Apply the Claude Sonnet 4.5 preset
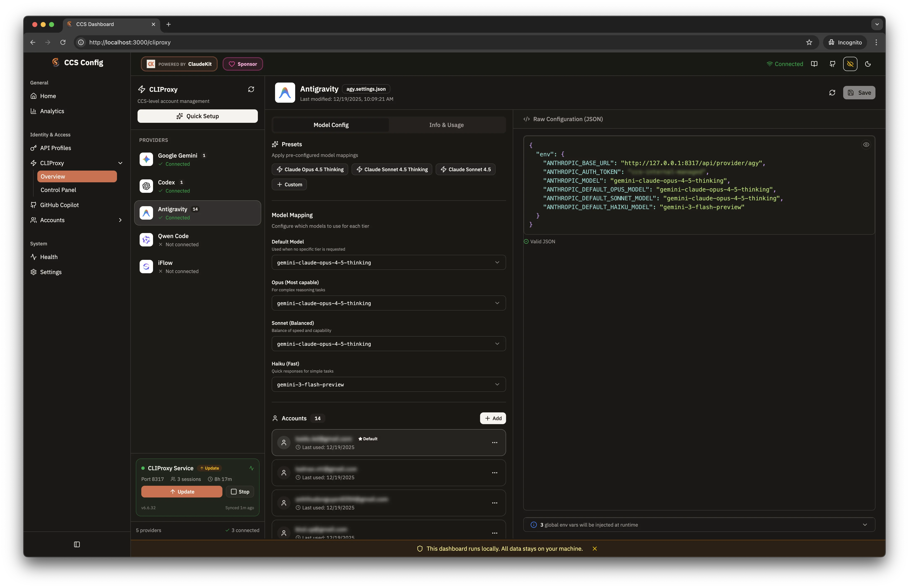 point(466,169)
